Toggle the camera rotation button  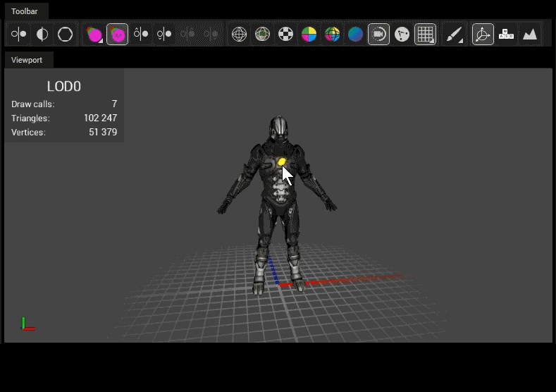tap(379, 34)
